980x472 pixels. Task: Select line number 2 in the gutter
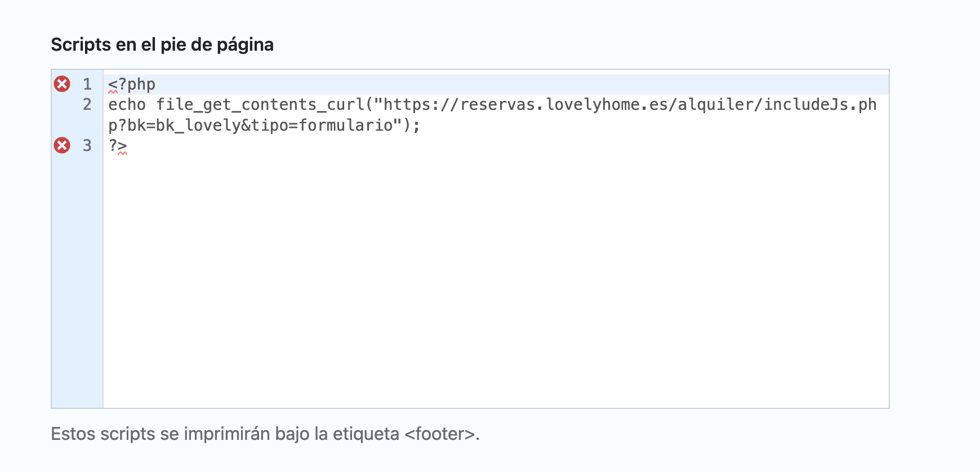pos(87,105)
